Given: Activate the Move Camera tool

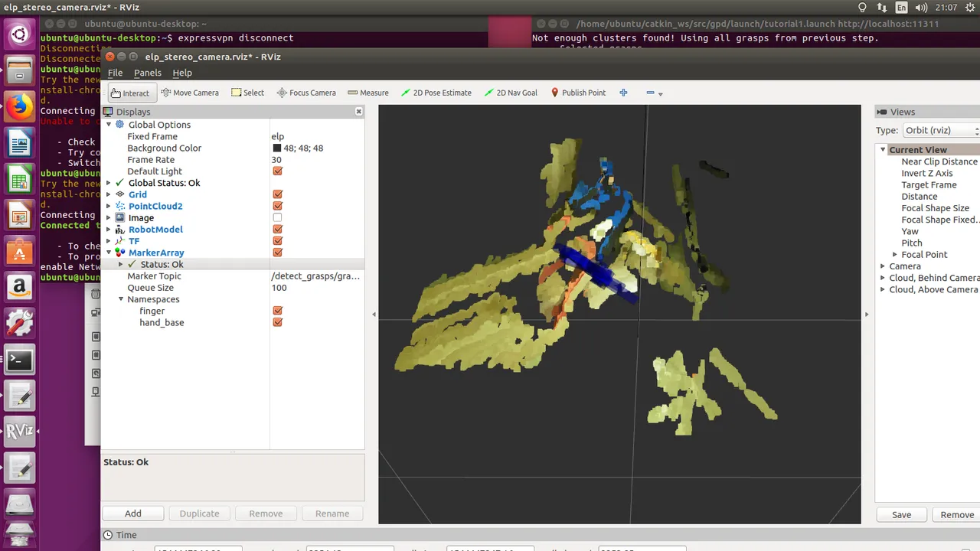Looking at the screenshot, I should click(x=190, y=93).
